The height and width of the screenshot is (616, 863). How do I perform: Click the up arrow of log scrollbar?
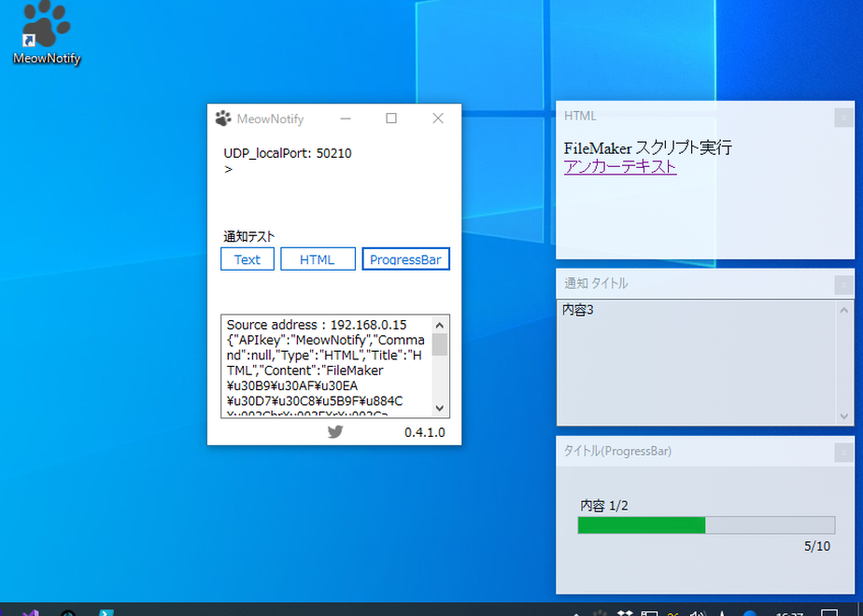439,325
